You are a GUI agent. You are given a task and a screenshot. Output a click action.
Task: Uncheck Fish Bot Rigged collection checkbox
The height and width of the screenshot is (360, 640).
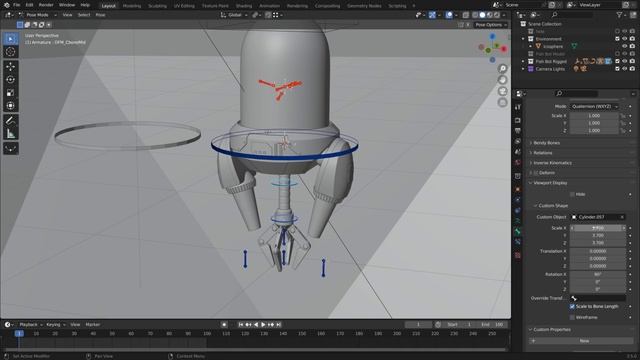pyautogui.click(x=617, y=61)
